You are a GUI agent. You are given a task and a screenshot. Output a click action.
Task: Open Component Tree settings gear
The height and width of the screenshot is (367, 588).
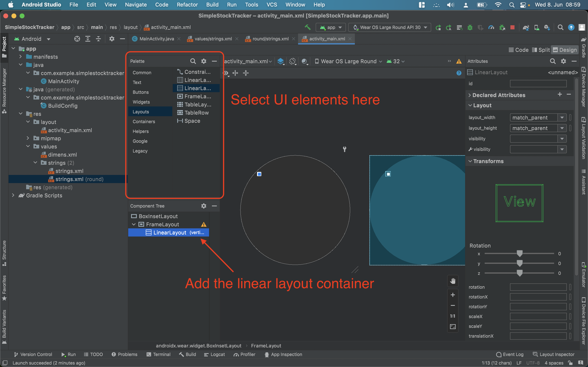[x=204, y=206]
